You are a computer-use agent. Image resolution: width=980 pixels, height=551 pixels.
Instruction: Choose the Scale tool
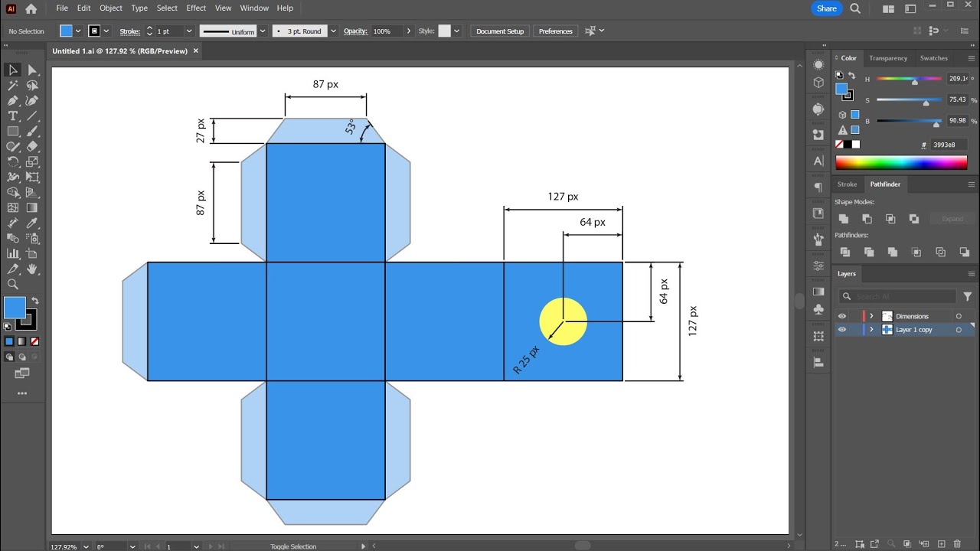(32, 161)
